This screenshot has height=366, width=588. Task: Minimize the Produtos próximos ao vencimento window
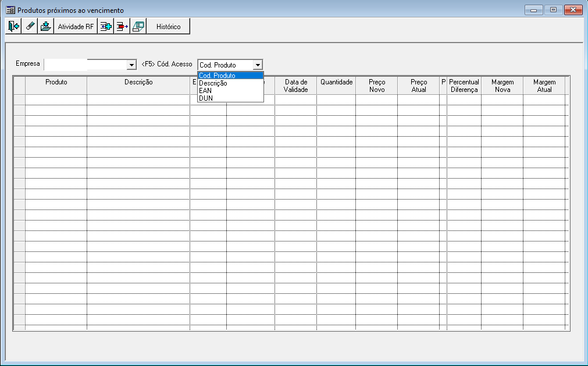click(534, 10)
